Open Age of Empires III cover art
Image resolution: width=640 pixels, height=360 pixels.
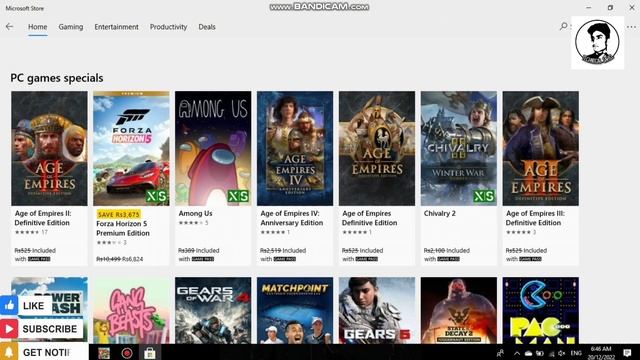click(540, 148)
